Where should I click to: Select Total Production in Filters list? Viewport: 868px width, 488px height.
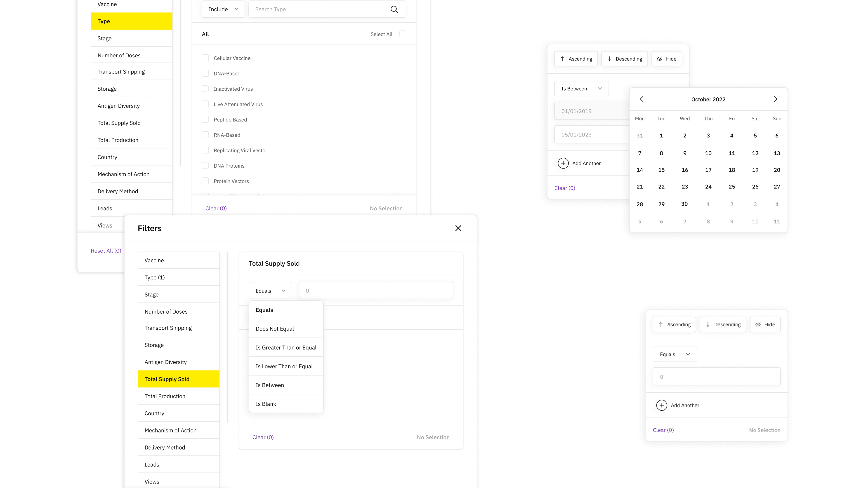pyautogui.click(x=165, y=396)
